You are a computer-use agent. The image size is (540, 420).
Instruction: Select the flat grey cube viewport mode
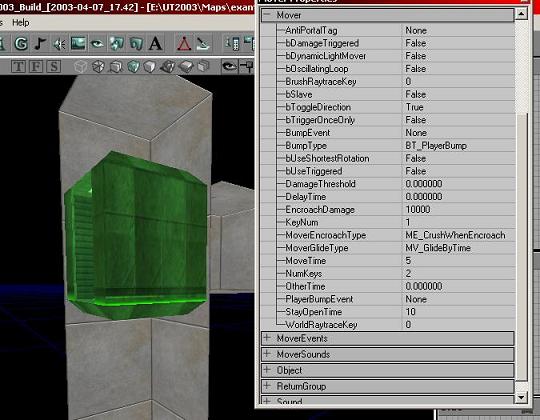tap(186, 66)
